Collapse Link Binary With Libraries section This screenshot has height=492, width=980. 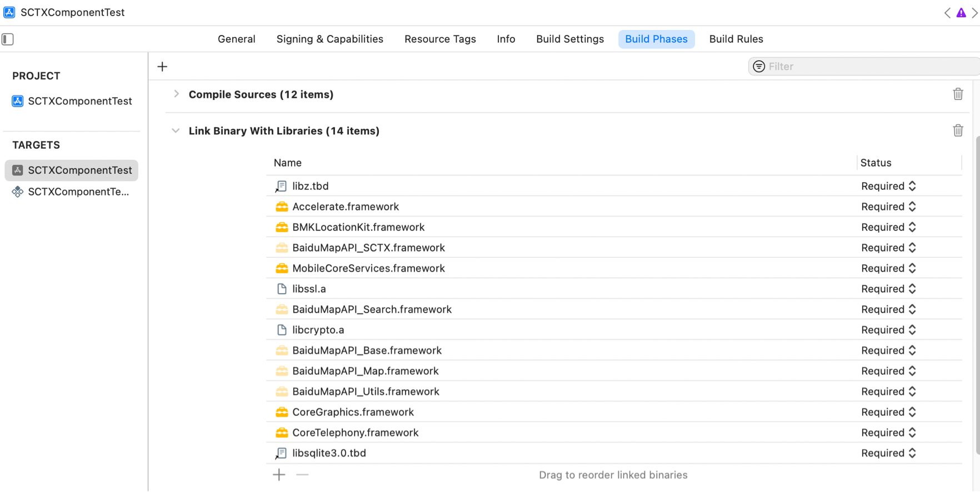tap(176, 131)
